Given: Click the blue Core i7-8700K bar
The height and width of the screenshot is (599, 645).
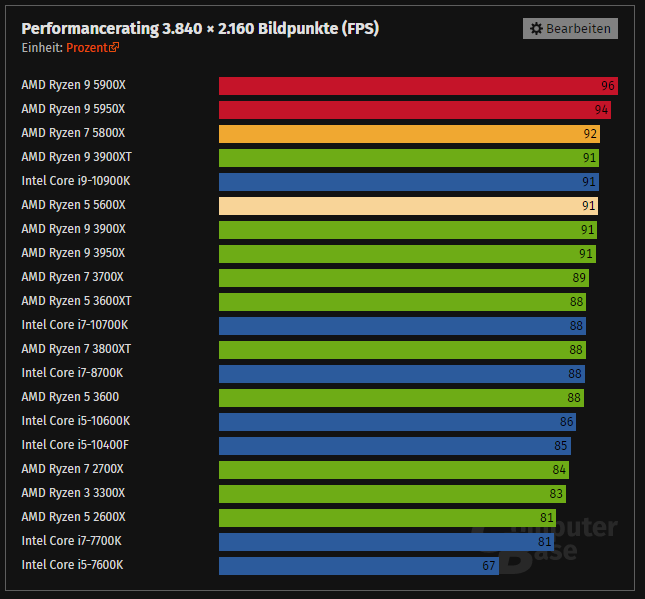Looking at the screenshot, I should [402, 374].
